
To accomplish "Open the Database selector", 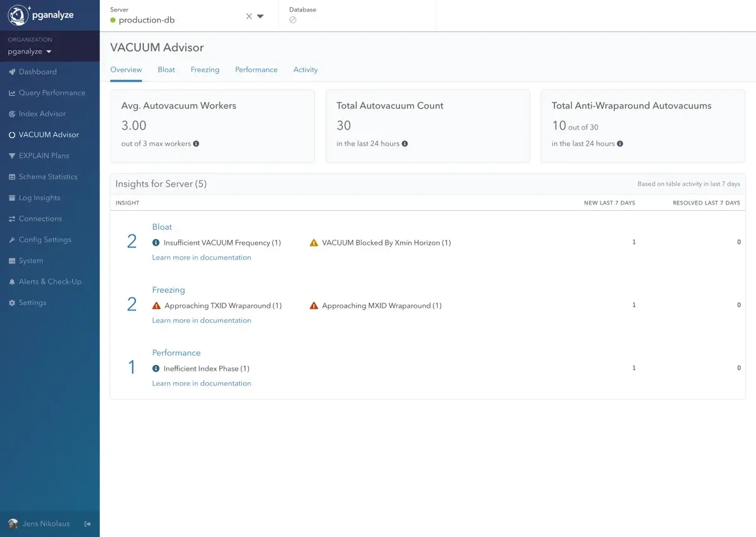I will 357,15.
